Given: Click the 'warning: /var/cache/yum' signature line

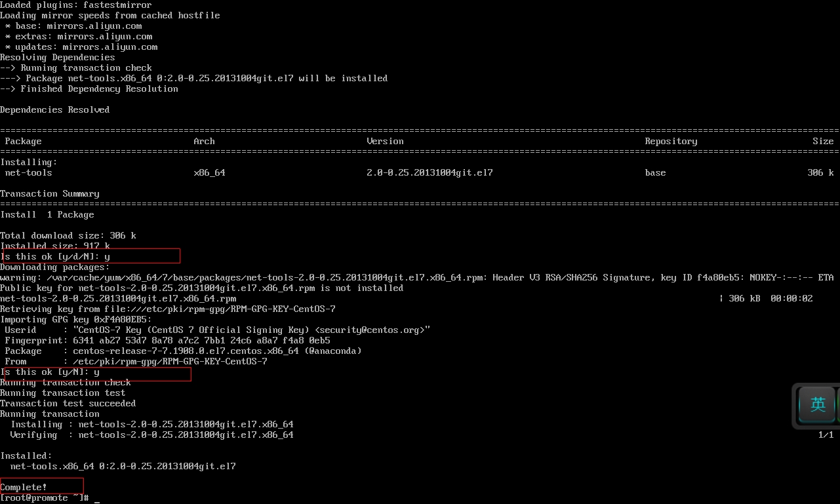Looking at the screenshot, I should coord(417,277).
